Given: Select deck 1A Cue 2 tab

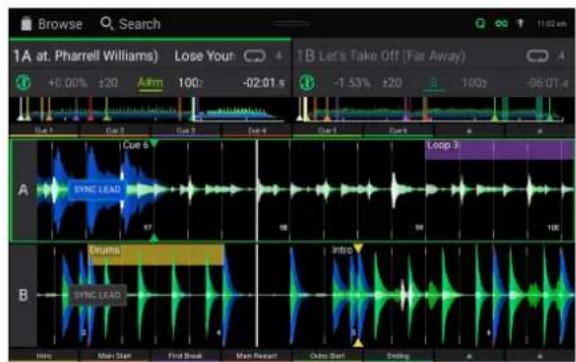Looking at the screenshot, I should pyautogui.click(x=115, y=130).
